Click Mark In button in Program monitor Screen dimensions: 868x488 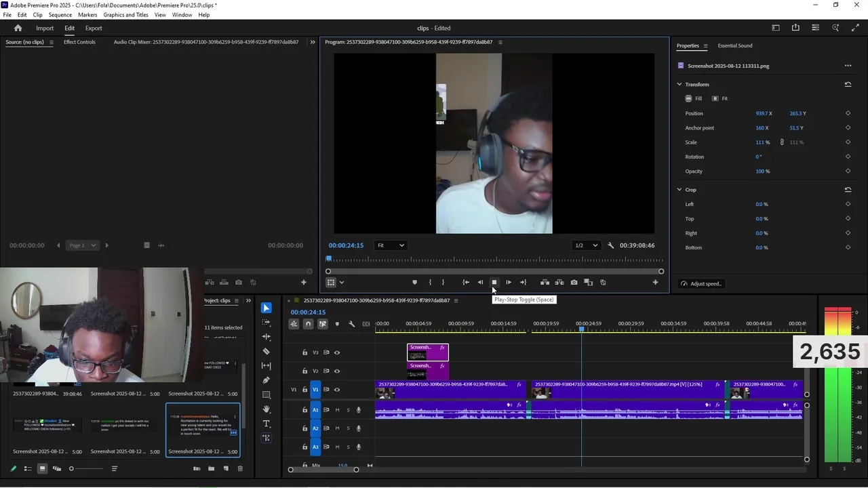coord(430,283)
